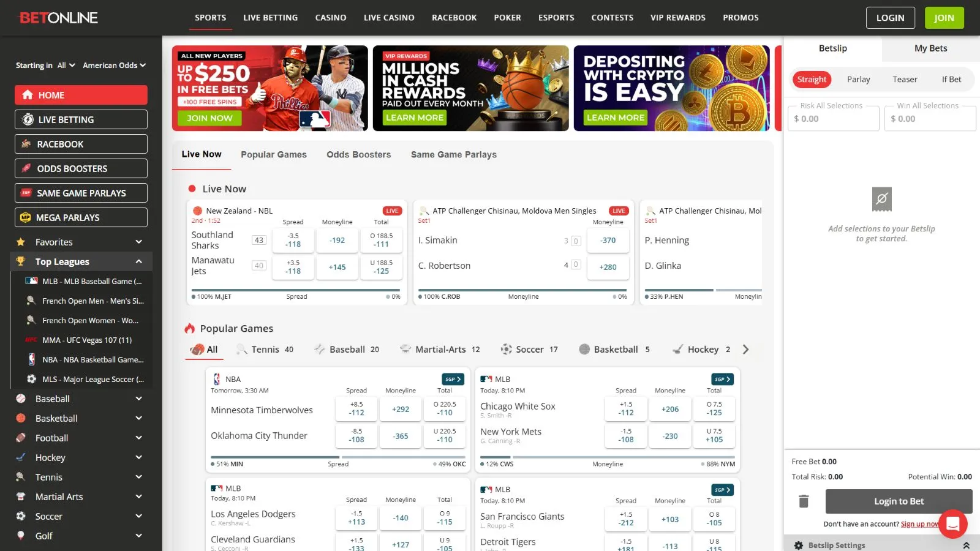Collapse the Top Leagues section

(139, 261)
